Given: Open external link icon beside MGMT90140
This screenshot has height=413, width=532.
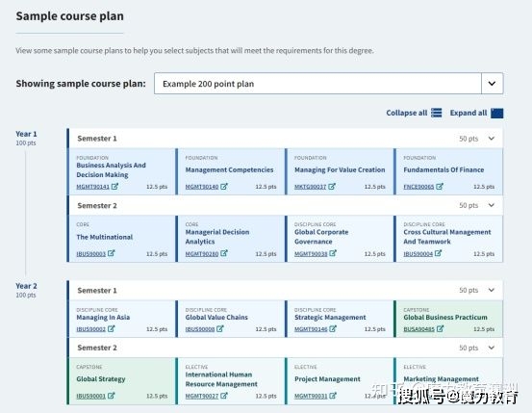Looking at the screenshot, I should pos(224,186).
